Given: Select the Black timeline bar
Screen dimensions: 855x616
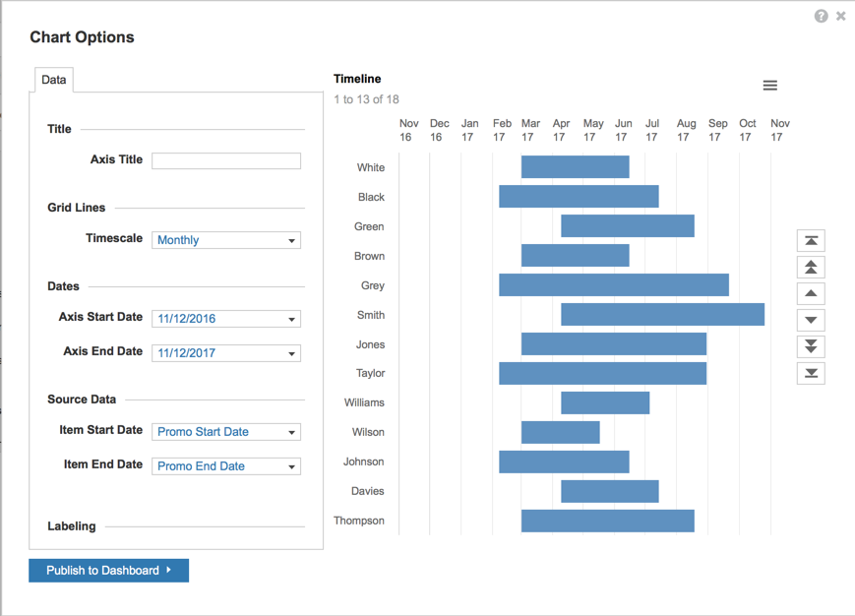Looking at the screenshot, I should coord(579,196).
